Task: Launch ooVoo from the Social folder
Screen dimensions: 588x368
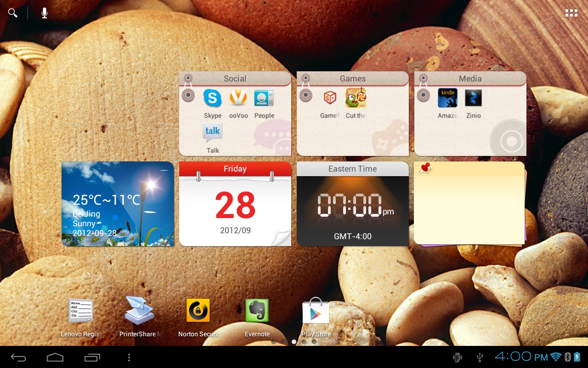Action: coord(238,98)
